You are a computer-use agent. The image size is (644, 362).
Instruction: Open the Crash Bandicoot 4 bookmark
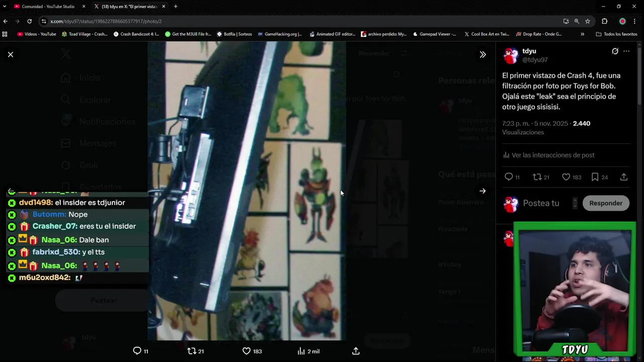pos(136,34)
